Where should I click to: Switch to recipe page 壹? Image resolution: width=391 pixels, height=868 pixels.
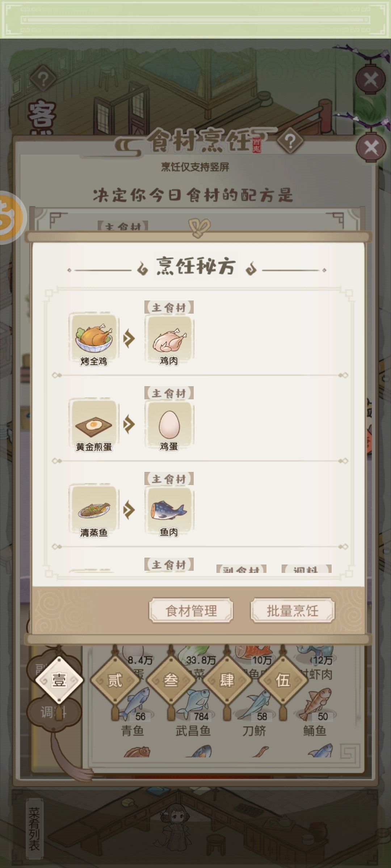pos(59,680)
